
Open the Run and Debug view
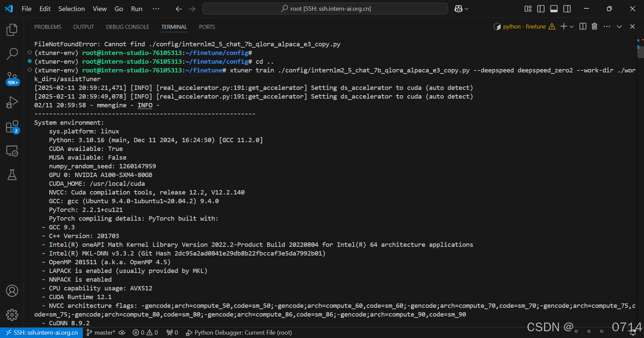(x=12, y=102)
